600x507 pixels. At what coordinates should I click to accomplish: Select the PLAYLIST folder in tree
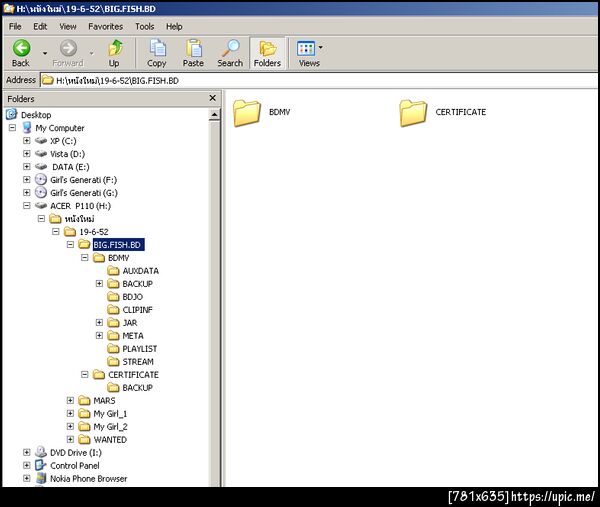tap(132, 349)
